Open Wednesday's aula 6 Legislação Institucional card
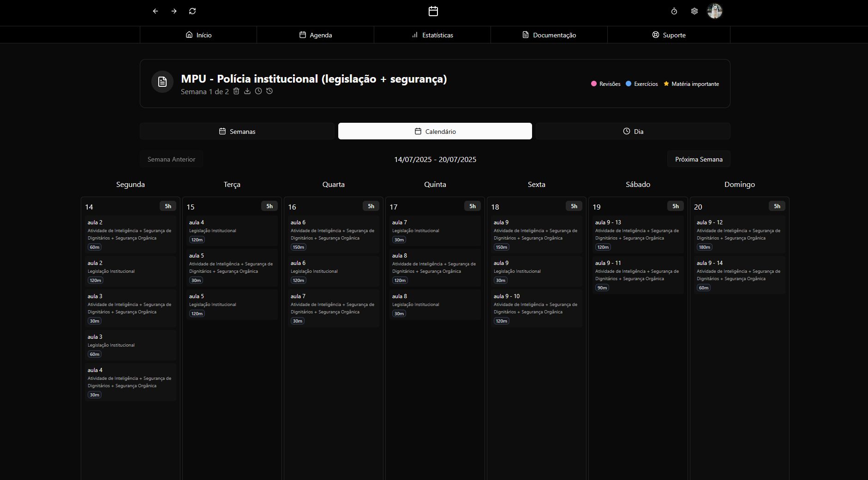 point(334,271)
